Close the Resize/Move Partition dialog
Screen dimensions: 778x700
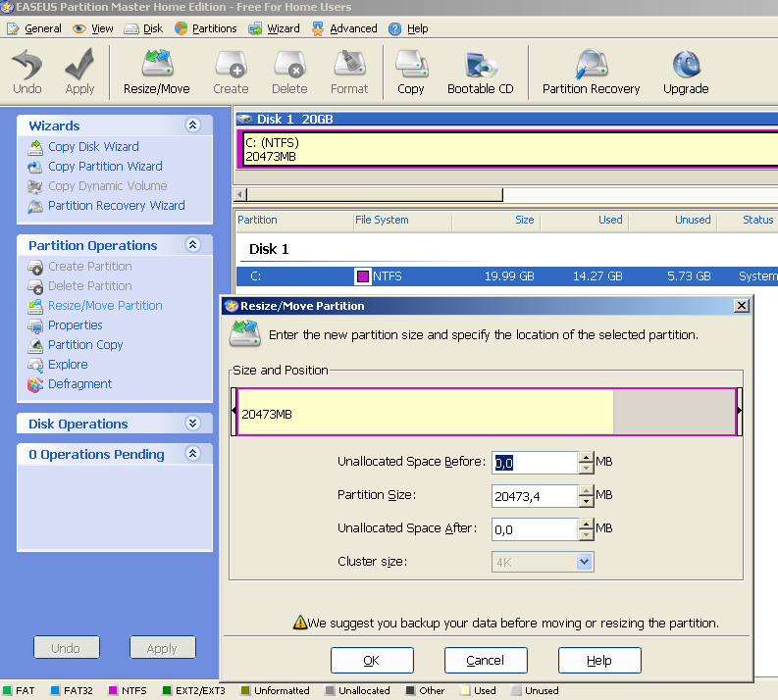[742, 306]
